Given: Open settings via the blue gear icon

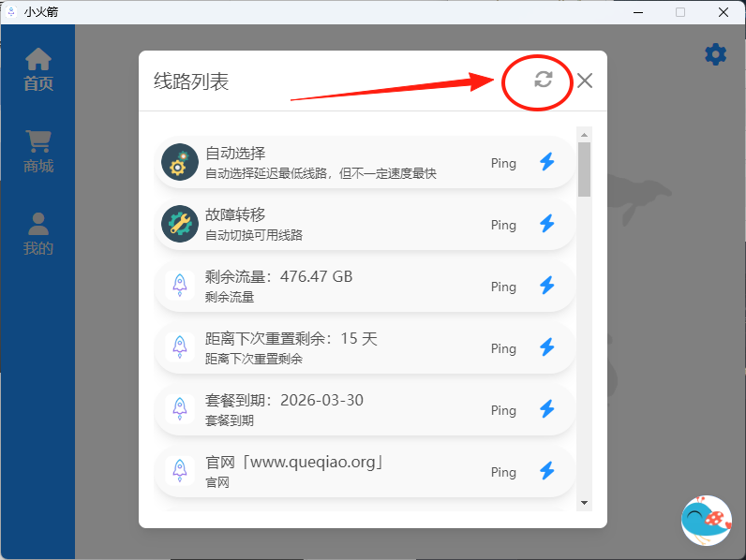Looking at the screenshot, I should tap(715, 54).
